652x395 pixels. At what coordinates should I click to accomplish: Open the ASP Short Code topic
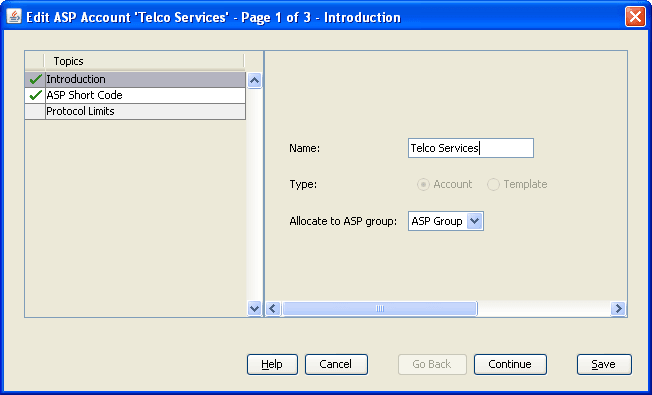click(135, 95)
